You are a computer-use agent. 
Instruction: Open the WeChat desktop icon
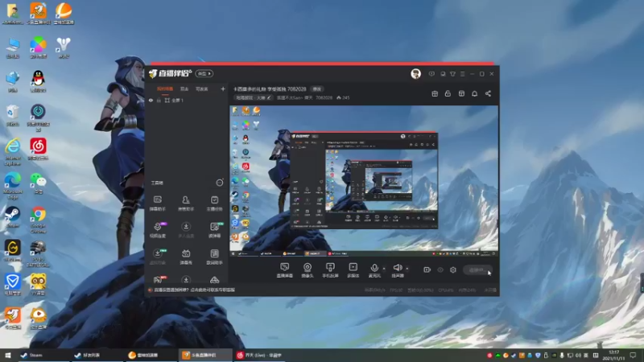point(38,183)
